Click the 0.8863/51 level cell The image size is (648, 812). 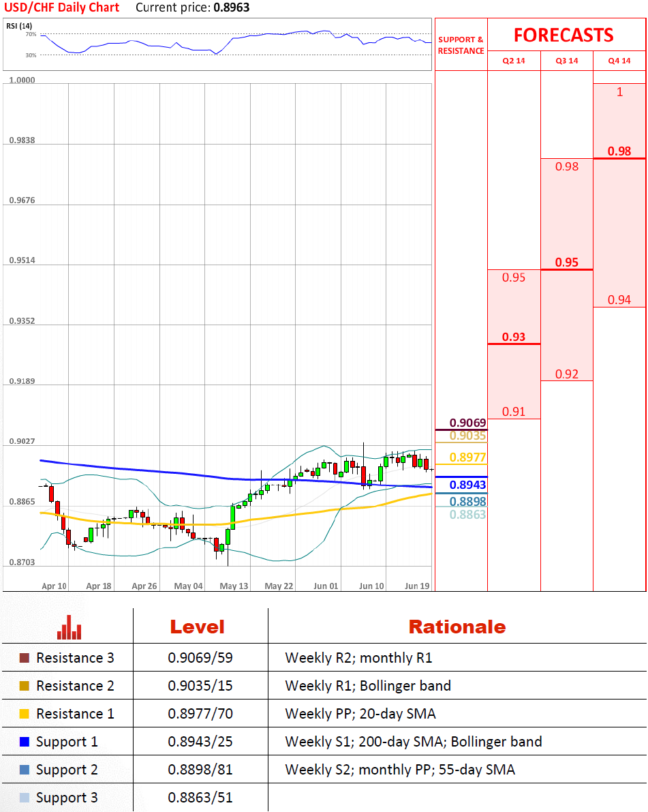[200, 798]
